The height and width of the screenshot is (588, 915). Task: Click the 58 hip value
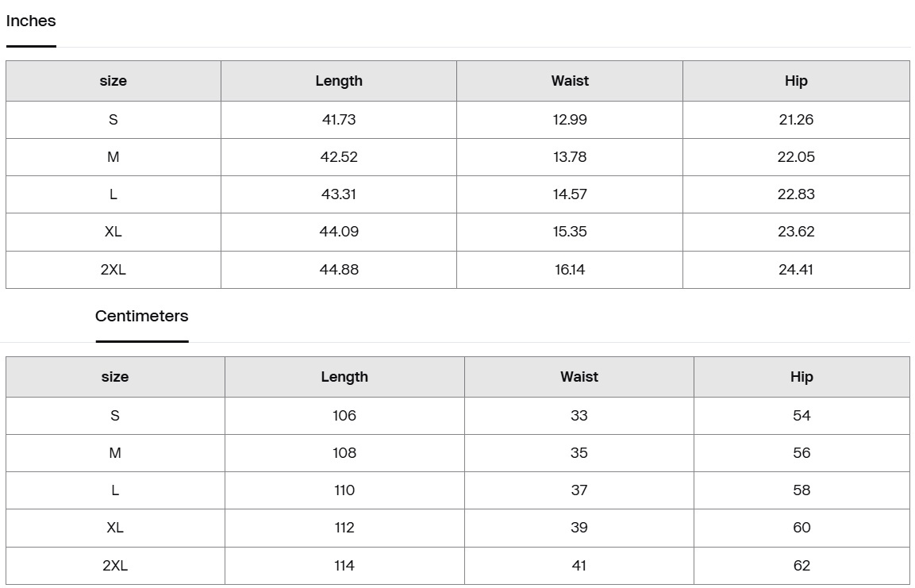pos(802,490)
